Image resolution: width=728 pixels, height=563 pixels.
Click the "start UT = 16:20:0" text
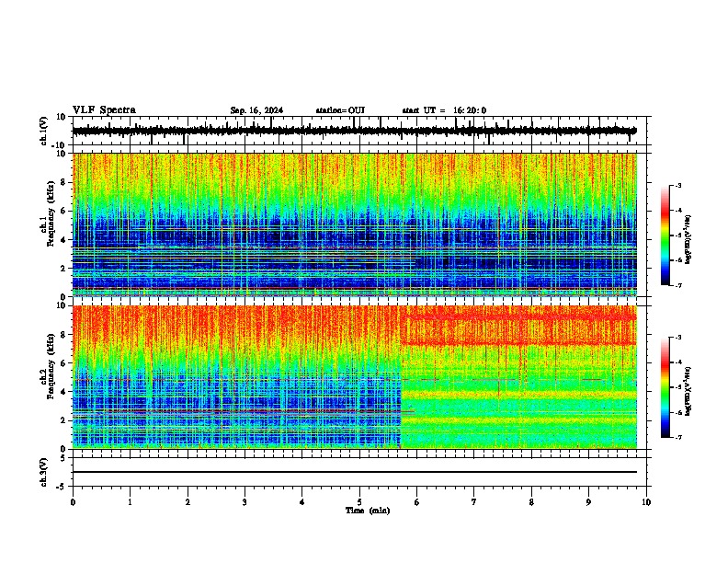[444, 110]
